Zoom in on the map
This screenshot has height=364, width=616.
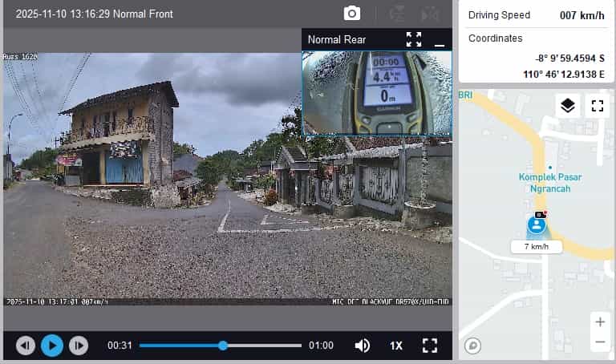pyautogui.click(x=599, y=322)
